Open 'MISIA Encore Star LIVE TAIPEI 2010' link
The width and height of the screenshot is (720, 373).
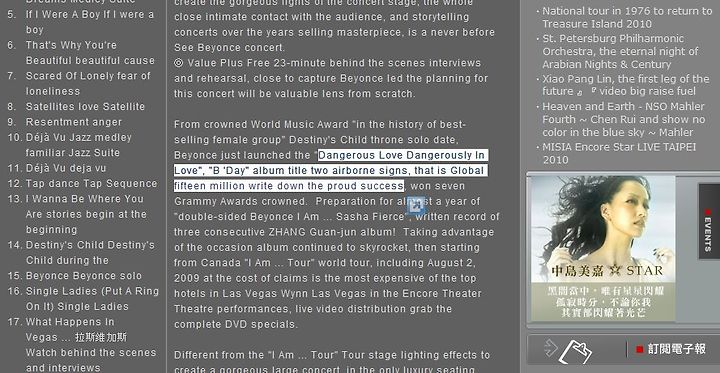point(619,153)
